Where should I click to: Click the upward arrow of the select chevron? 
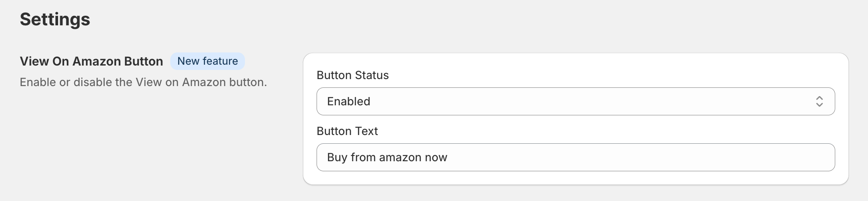pyautogui.click(x=819, y=98)
